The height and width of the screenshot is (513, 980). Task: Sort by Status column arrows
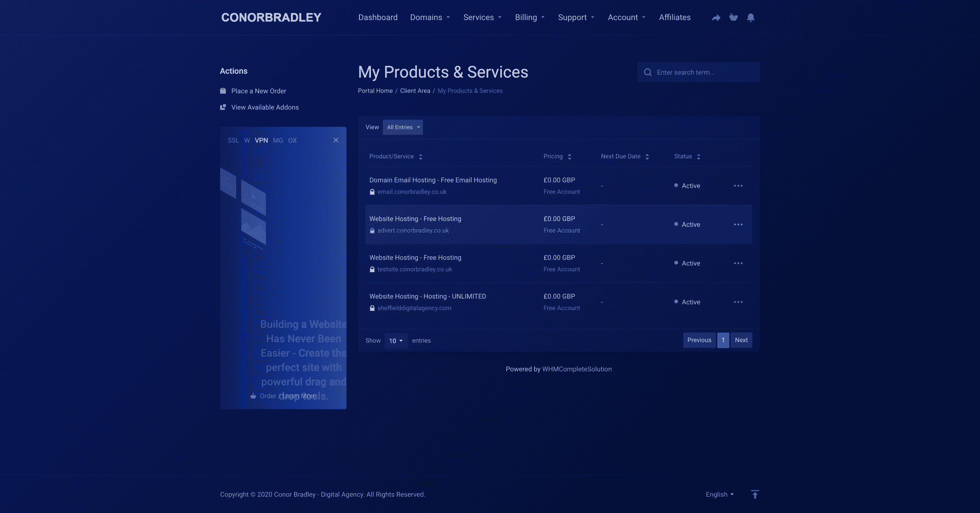tap(699, 157)
